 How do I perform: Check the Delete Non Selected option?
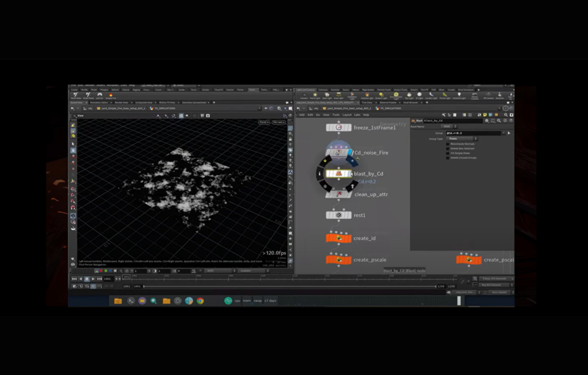pos(447,149)
